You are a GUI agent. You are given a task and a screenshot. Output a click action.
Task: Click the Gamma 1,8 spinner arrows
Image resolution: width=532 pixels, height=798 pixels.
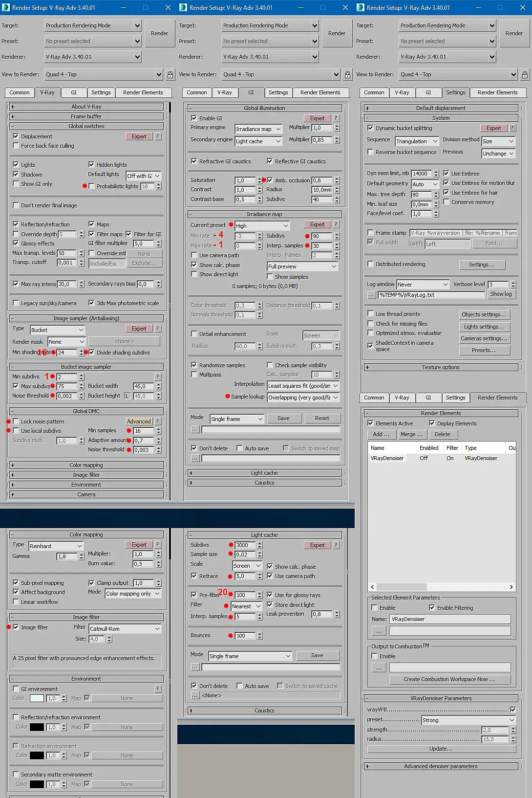point(82,556)
